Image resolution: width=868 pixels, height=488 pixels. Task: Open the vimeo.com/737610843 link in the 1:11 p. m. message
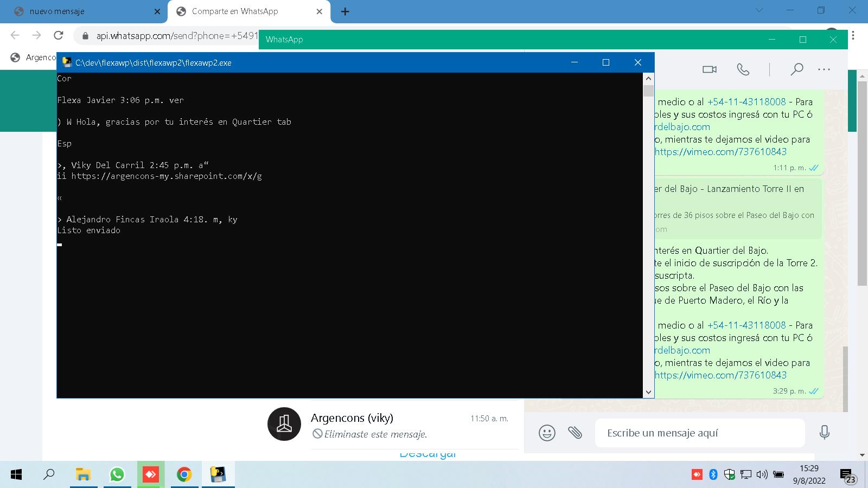pyautogui.click(x=720, y=152)
